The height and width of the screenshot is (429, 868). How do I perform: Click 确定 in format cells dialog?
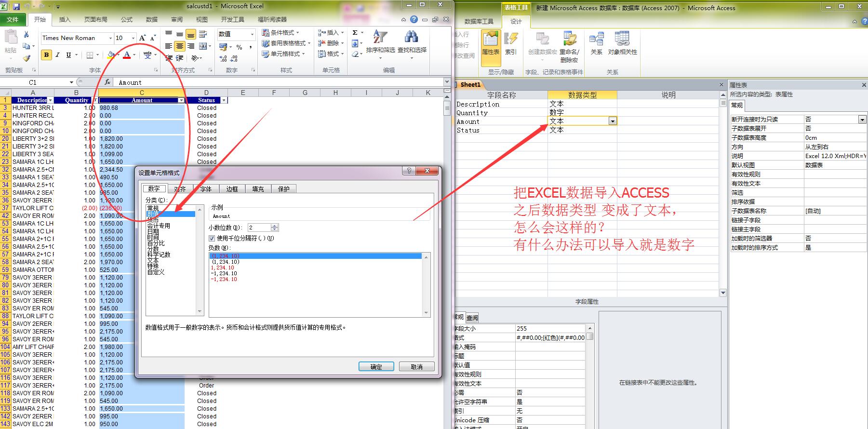coord(376,367)
